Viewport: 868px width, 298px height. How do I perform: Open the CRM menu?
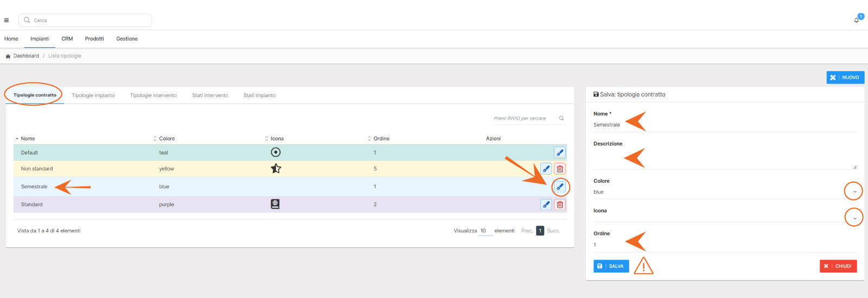pos(67,39)
